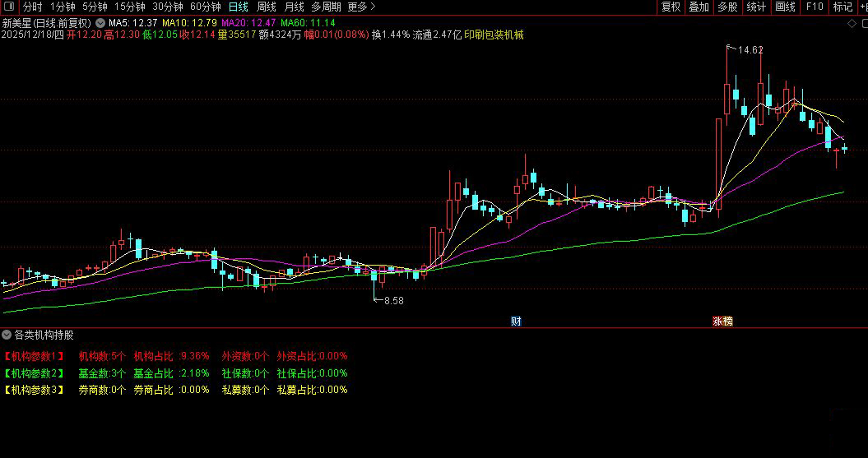Click the 幅0.01(0.08%) change value
The image size is (868, 458).
337,35
